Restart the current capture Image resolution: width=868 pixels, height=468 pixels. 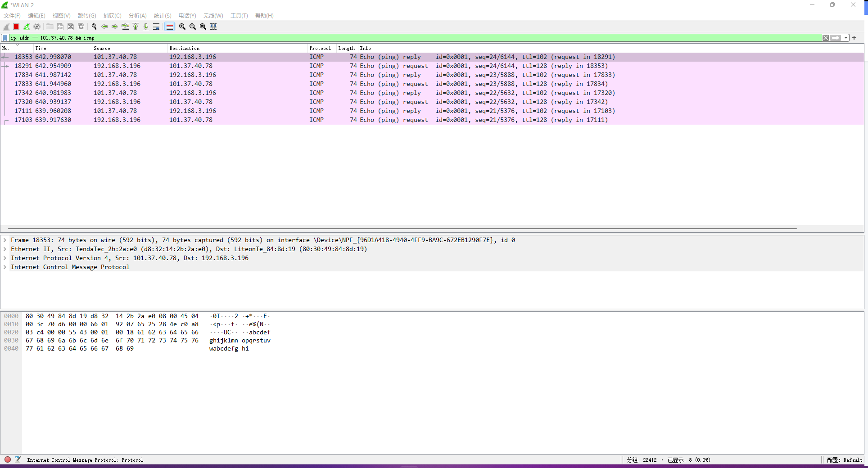click(27, 27)
